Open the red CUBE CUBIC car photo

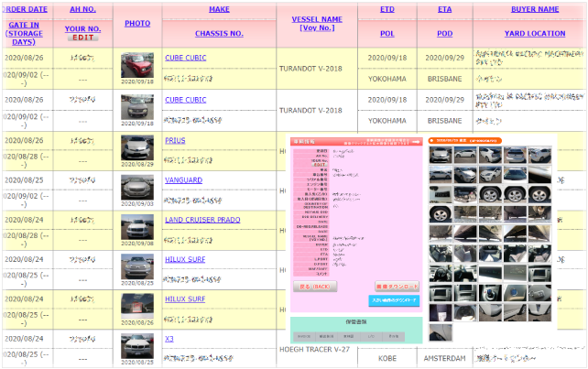pyautogui.click(x=137, y=65)
